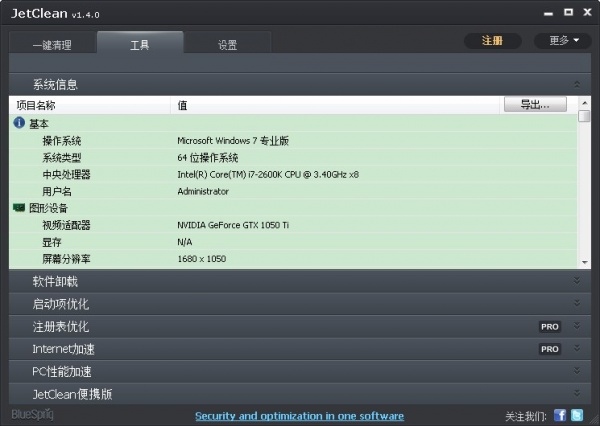
Task: Open Security and optimization in one software link
Action: click(x=299, y=415)
